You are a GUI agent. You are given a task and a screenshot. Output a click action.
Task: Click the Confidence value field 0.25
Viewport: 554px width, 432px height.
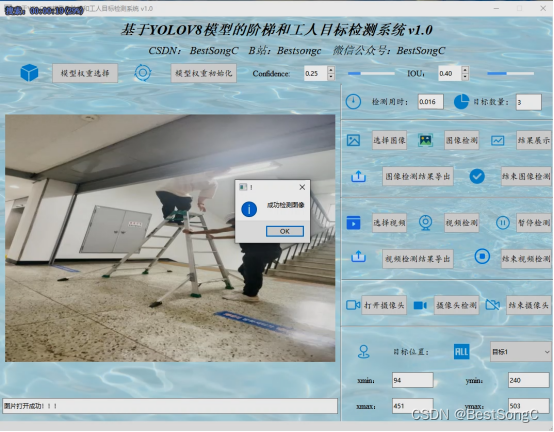(316, 73)
